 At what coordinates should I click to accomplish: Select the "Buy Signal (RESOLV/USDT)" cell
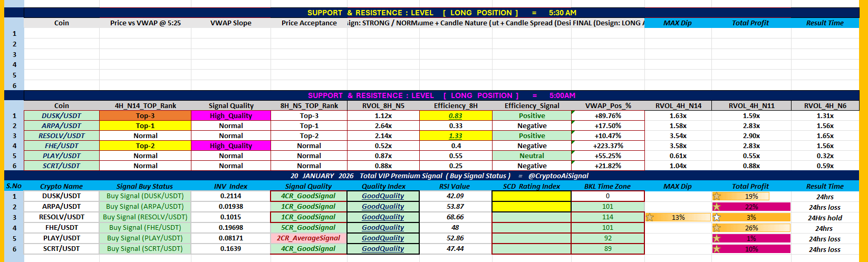tap(145, 217)
